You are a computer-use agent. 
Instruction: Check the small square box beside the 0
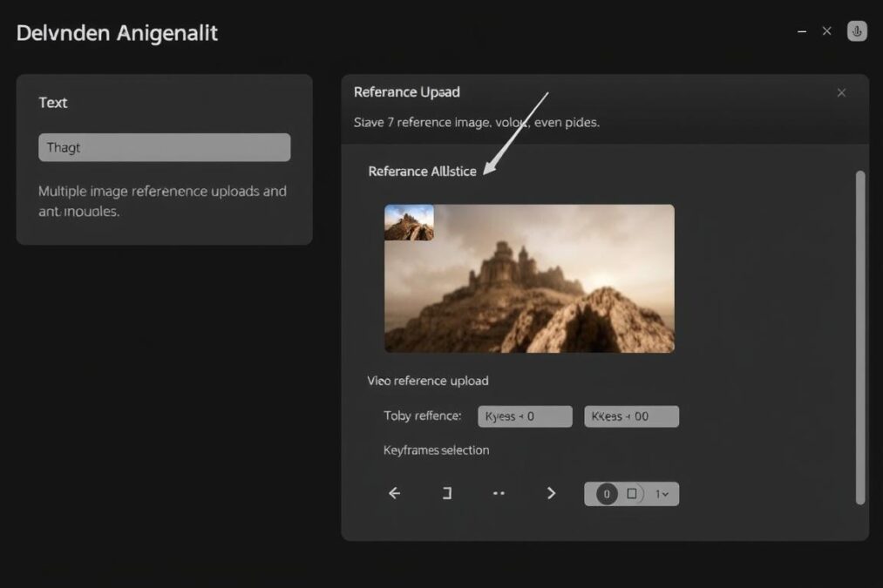tap(632, 494)
